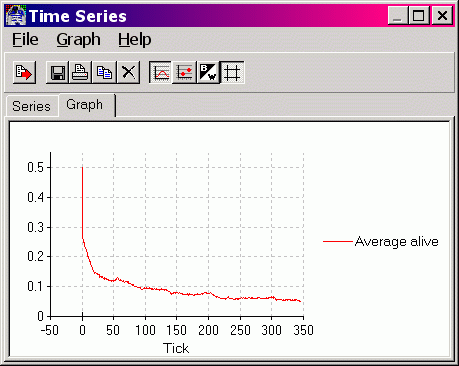Toggle black and white display mode

pos(208,72)
